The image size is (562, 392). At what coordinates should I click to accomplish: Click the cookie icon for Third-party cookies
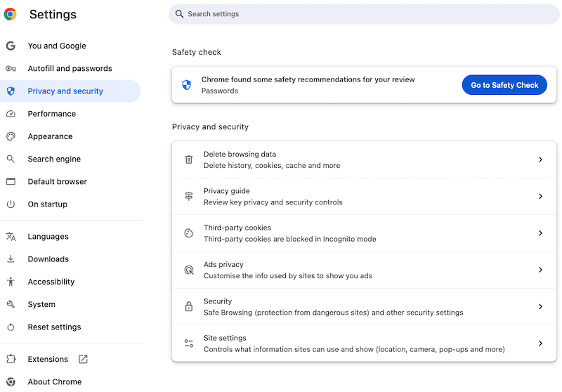click(188, 233)
